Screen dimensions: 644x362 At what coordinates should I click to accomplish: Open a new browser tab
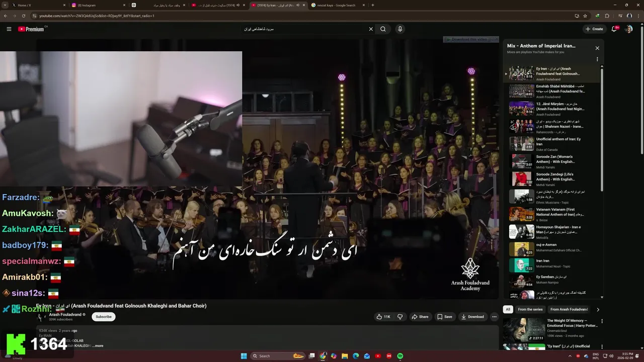coord(373,5)
